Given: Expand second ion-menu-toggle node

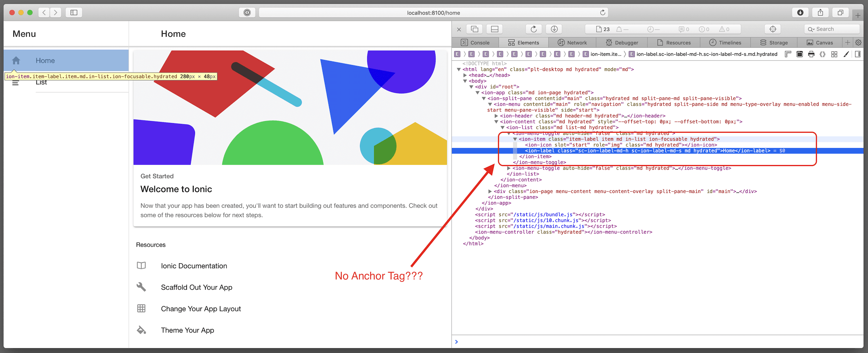Looking at the screenshot, I should point(509,168).
